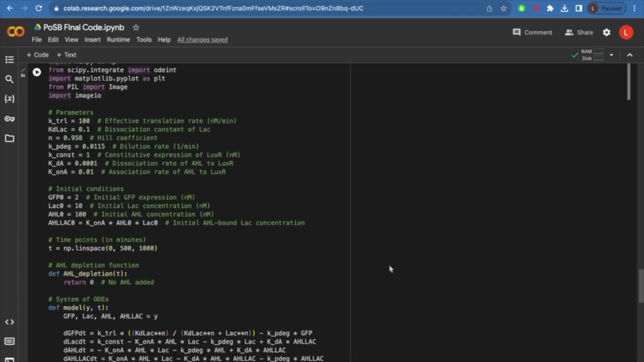Click the browser share icon in the address bar
644x362 pixels.
[489, 8]
